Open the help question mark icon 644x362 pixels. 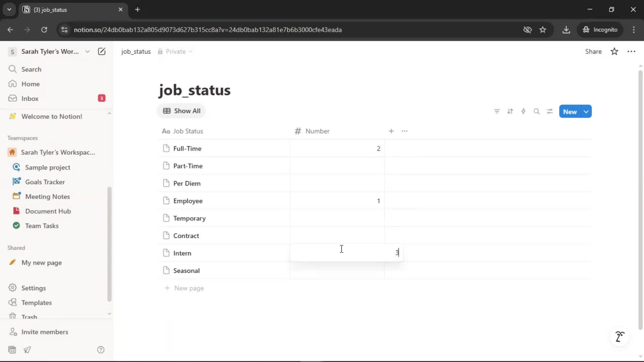coord(101,350)
